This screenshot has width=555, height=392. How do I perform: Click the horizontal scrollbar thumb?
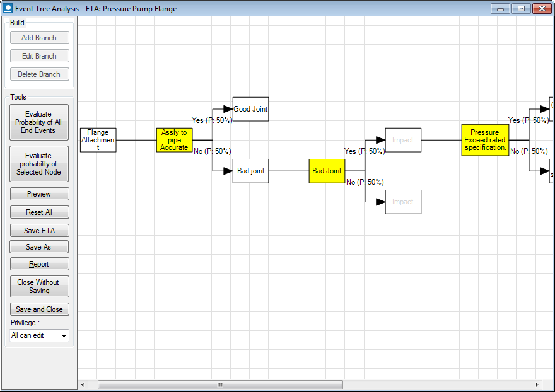click(220, 384)
